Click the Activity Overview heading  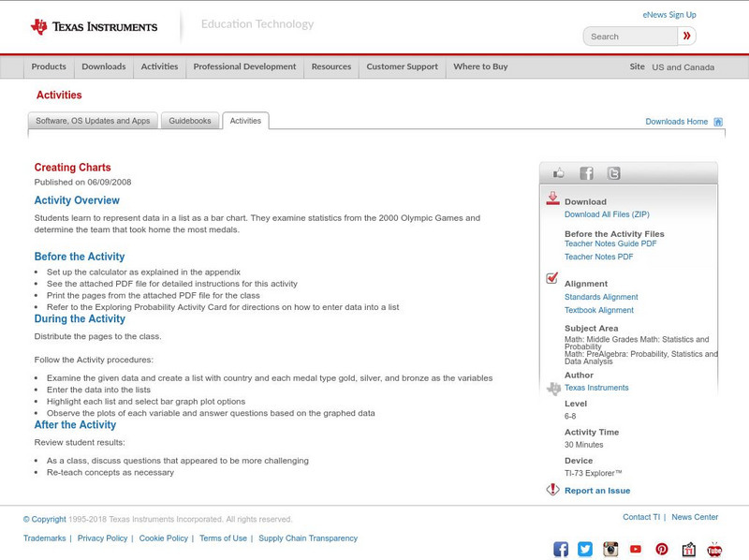[77, 200]
